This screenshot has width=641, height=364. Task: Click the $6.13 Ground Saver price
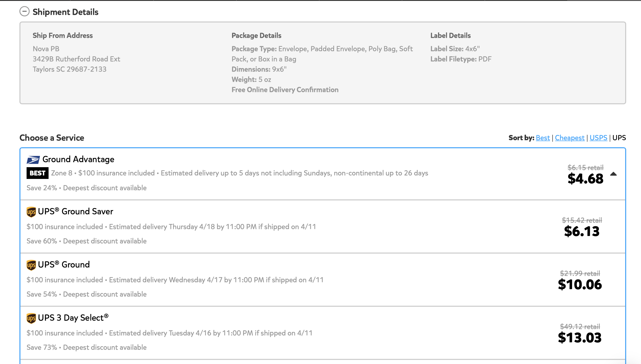click(582, 231)
